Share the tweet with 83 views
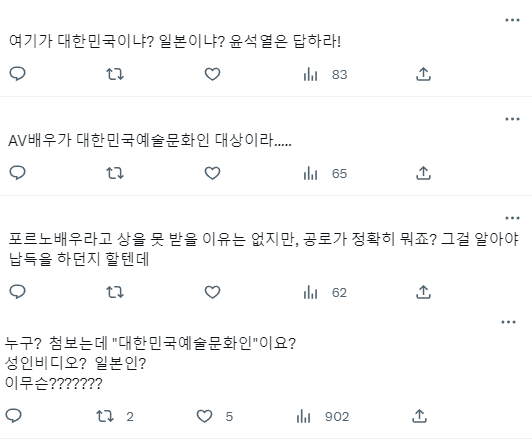532x443 pixels. [423, 74]
